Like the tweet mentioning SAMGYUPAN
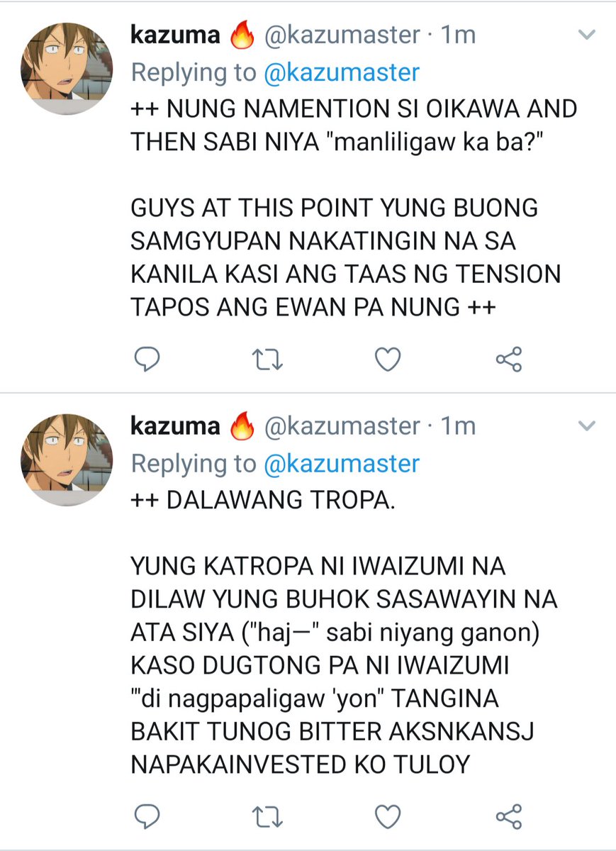 388,361
